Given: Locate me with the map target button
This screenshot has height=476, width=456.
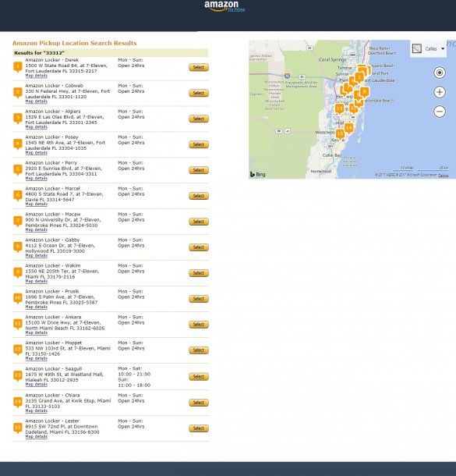Looking at the screenshot, I should 440,73.
